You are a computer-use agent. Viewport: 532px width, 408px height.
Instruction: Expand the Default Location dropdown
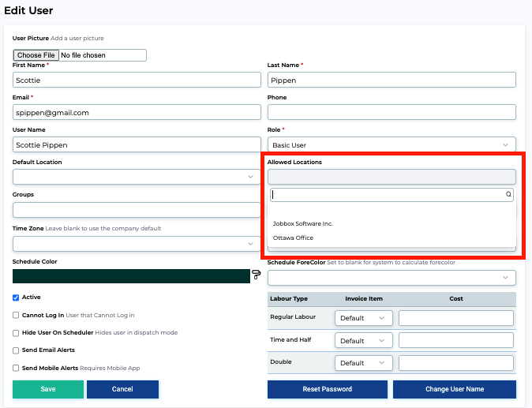[137, 177]
